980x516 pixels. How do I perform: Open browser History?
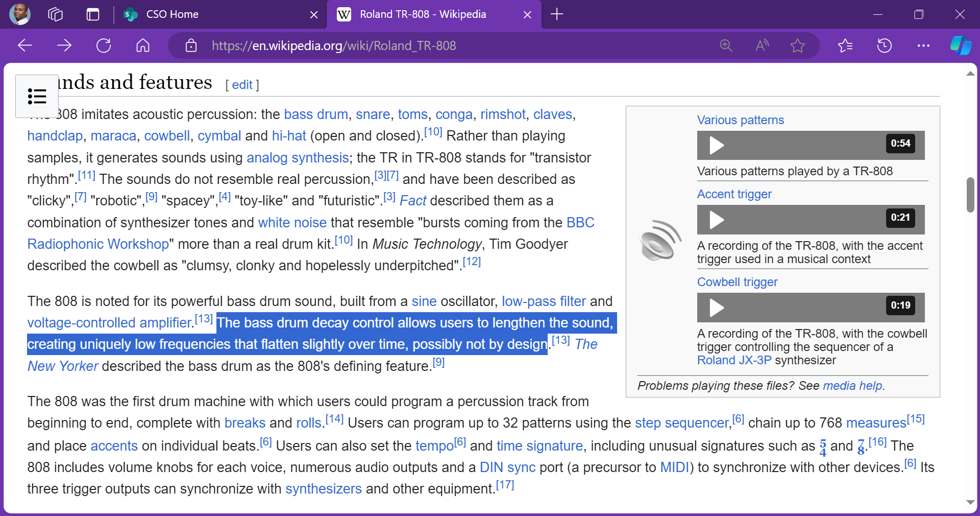click(885, 45)
